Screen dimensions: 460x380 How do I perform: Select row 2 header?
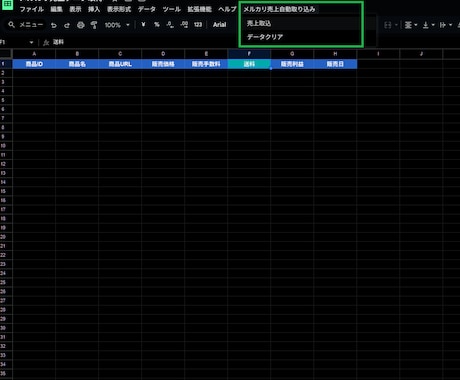pyautogui.click(x=6, y=73)
